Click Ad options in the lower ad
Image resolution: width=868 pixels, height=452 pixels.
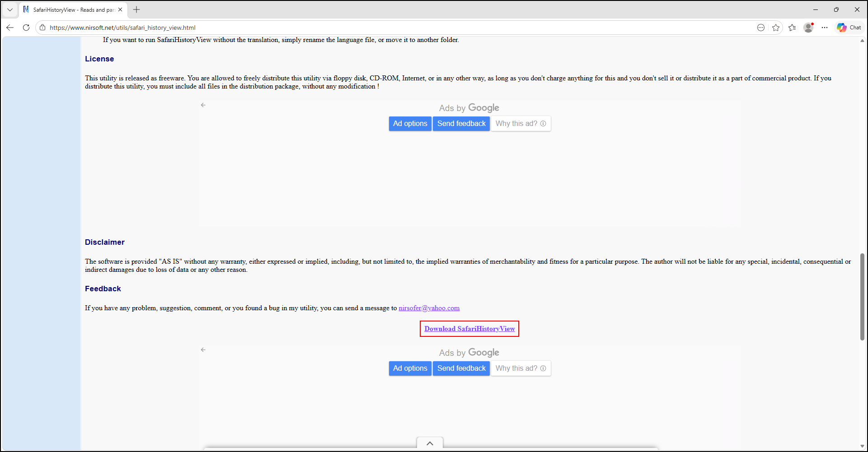click(x=410, y=368)
